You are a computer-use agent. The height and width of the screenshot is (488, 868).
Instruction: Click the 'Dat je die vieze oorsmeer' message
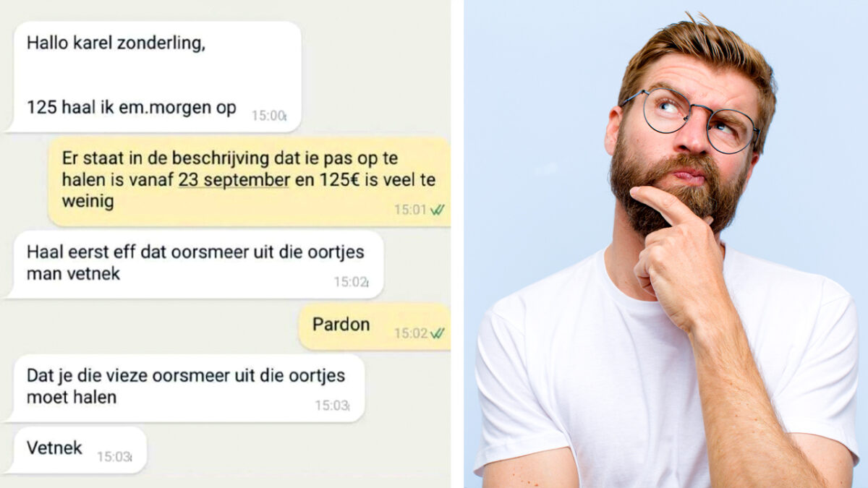click(184, 388)
